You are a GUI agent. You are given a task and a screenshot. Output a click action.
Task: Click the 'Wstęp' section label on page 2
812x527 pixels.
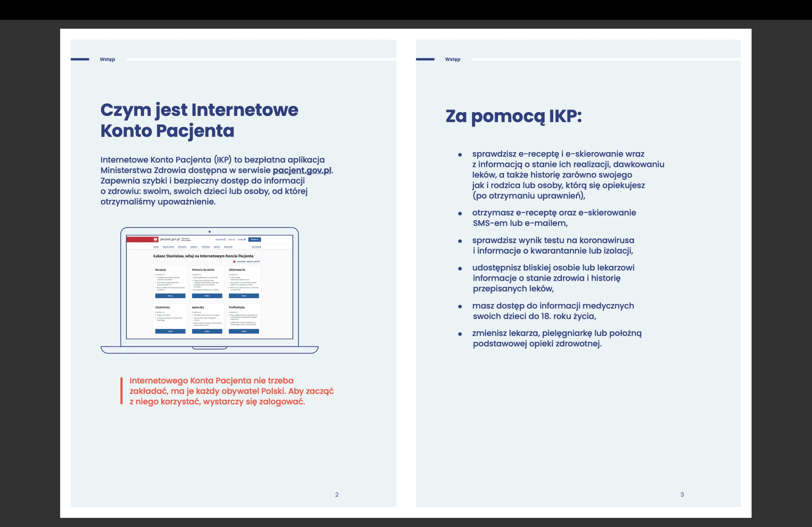tap(107, 59)
